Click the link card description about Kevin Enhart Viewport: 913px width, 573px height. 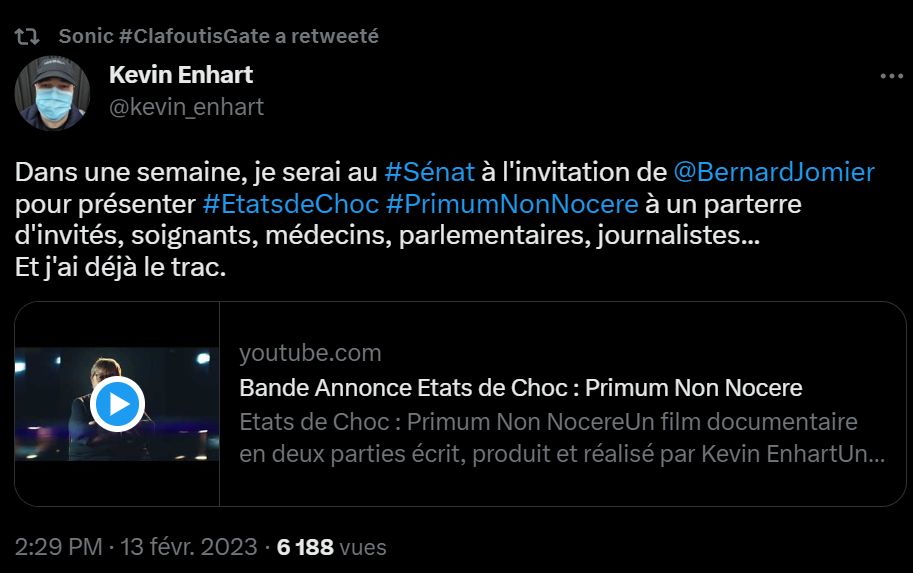pos(561,437)
